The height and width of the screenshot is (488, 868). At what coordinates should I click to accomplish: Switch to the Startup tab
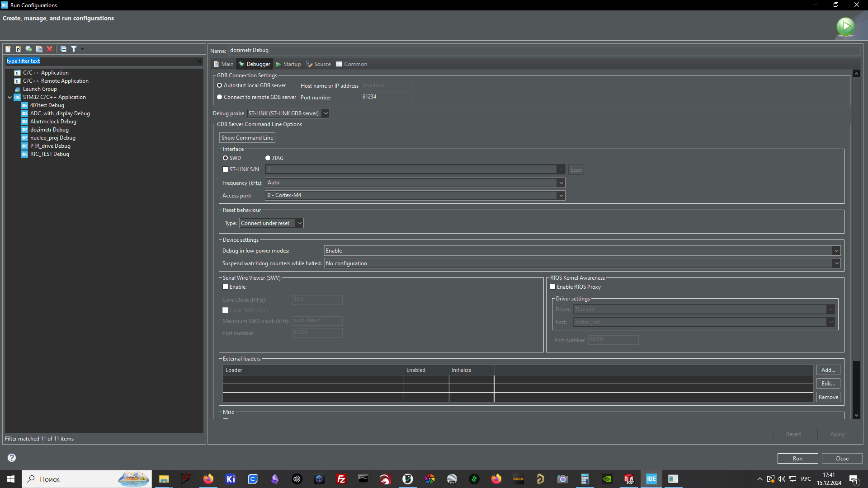tap(288, 64)
